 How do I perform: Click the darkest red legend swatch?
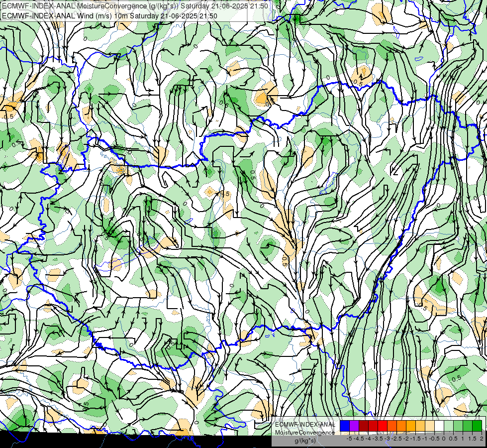pos(364,426)
